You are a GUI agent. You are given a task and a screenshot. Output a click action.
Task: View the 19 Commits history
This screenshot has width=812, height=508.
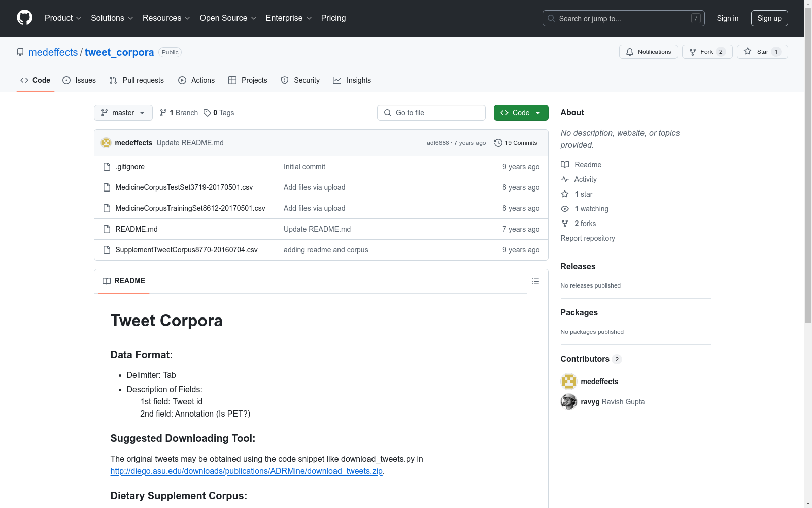pyautogui.click(x=516, y=143)
